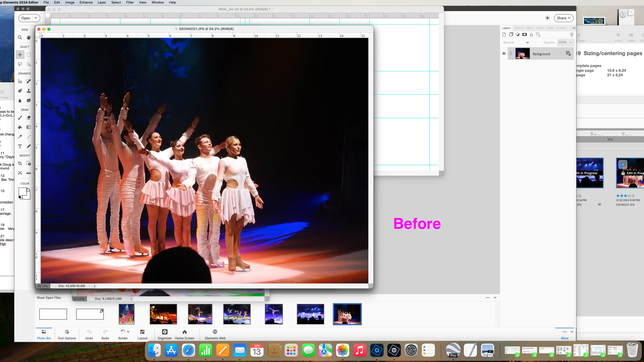Select the Eraser tool

(29, 118)
